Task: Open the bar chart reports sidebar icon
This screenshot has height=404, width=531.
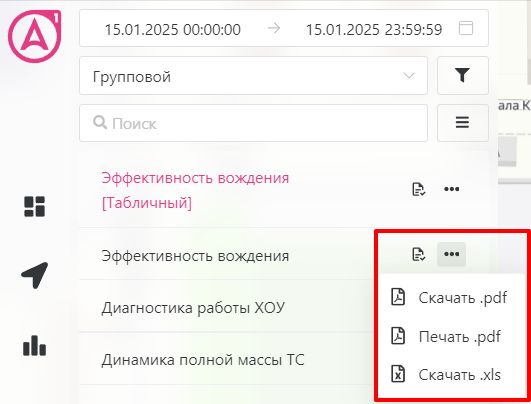Action: tap(34, 346)
